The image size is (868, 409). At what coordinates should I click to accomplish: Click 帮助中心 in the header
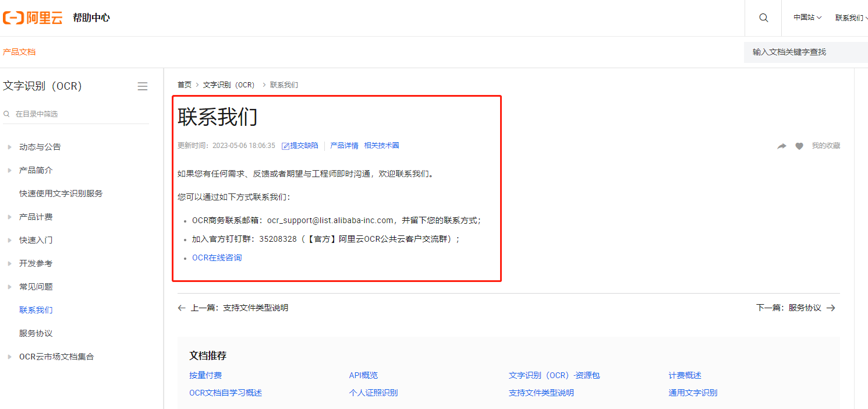click(x=91, y=18)
